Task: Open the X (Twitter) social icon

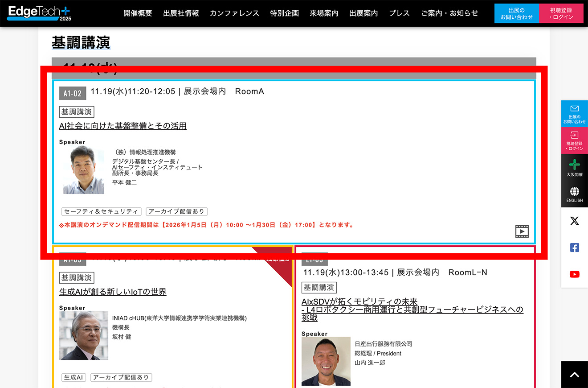Action: pos(575,221)
